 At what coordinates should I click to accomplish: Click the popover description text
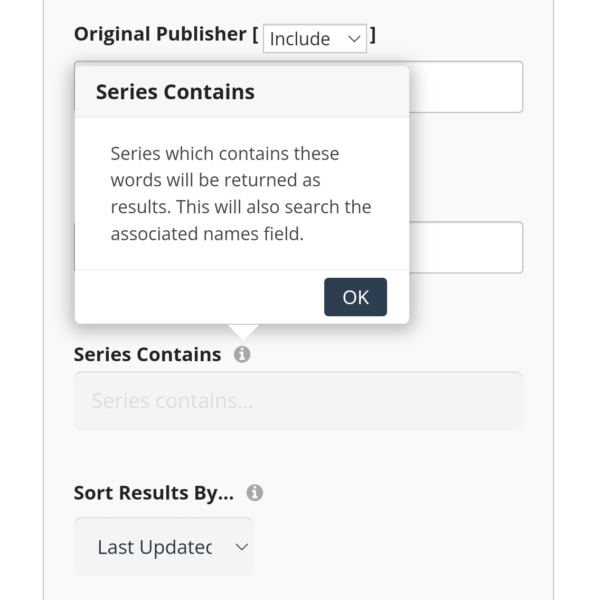pyautogui.click(x=240, y=194)
